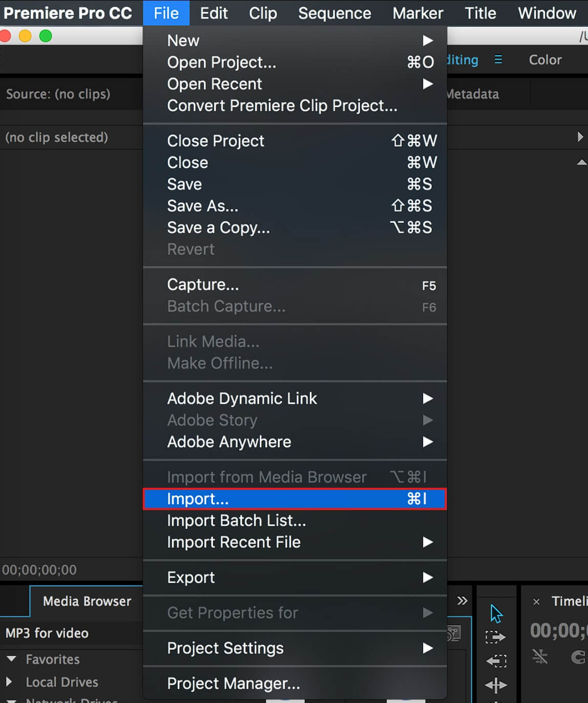Viewport: 588px width, 703px height.
Task: Expand Local Drives in Media Browser
Action: 9,681
